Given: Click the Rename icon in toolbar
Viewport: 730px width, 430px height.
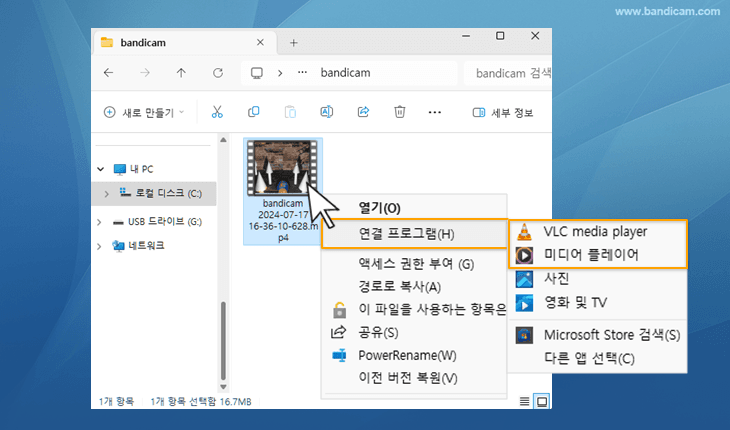Looking at the screenshot, I should pyautogui.click(x=326, y=112).
